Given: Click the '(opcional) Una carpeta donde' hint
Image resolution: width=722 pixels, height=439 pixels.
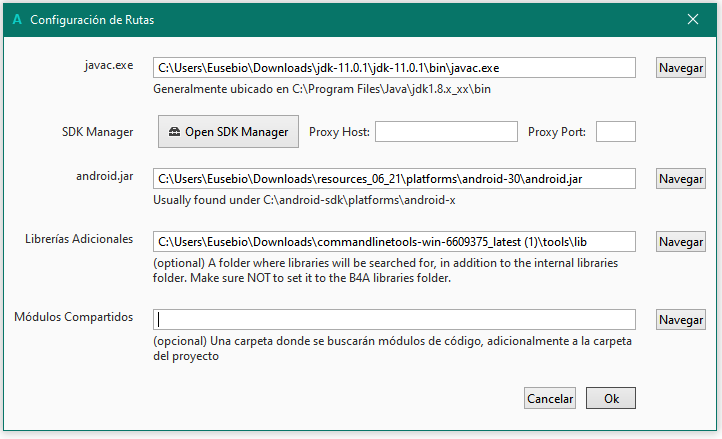Looking at the screenshot, I should pyautogui.click(x=392, y=348).
